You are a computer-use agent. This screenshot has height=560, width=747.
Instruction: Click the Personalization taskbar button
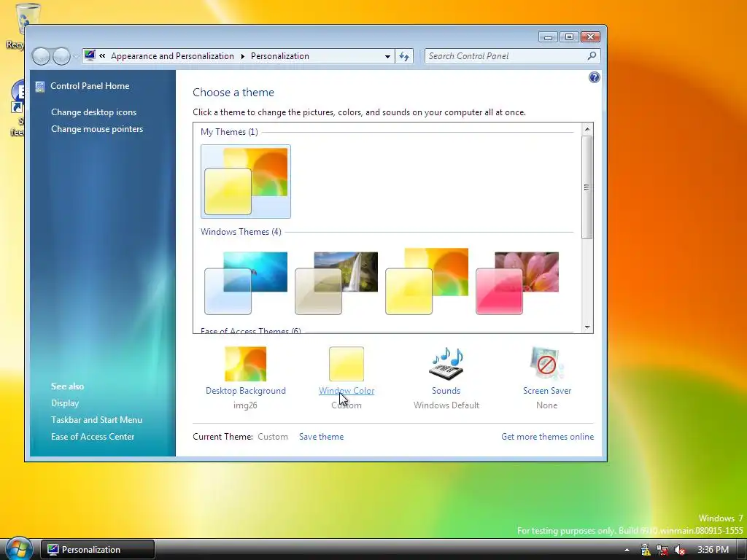coord(98,550)
